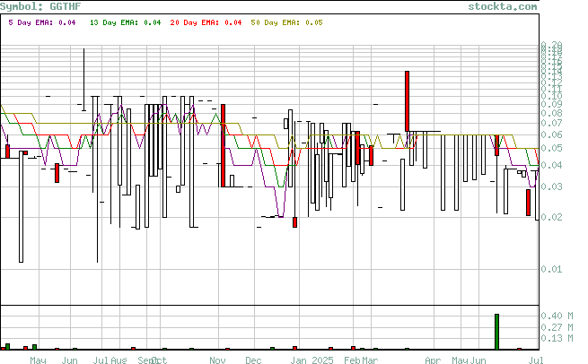Screen dimensions: 588x364
Task: Click the 0.05 price axis label
Action: pyautogui.click(x=551, y=148)
